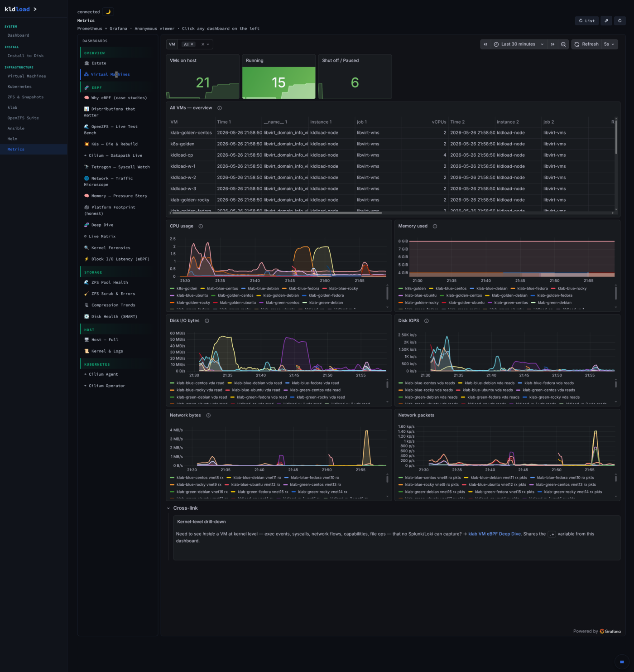The width and height of the screenshot is (634, 672).
Task: Click the K8s Die & Rebuild explosion icon
Action: [x=86, y=144]
